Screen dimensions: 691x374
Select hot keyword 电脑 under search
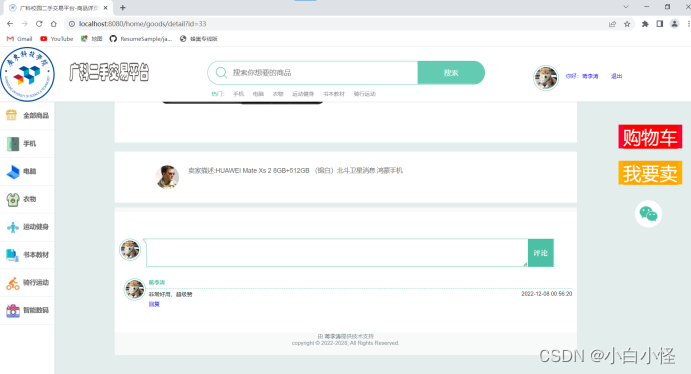[258, 94]
